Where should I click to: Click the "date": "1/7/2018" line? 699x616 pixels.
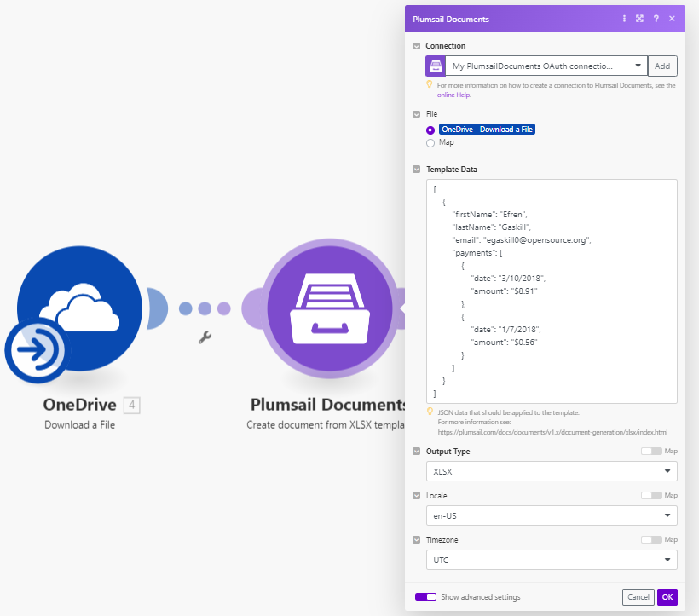[505, 330]
